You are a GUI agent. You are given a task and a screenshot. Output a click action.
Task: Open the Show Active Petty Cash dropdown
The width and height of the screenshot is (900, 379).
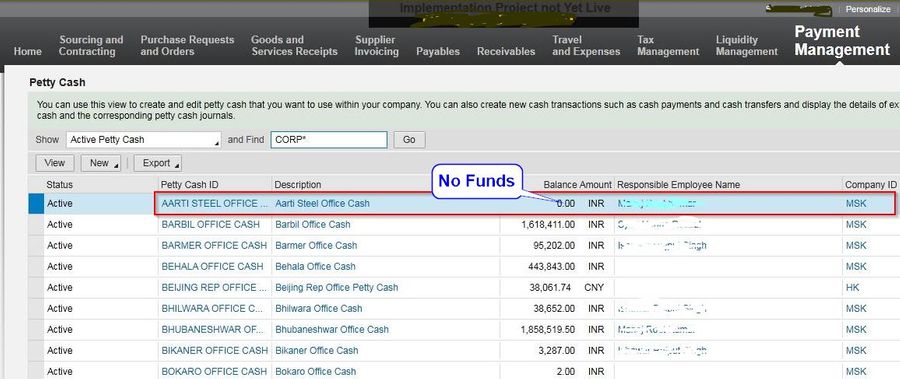tap(143, 140)
